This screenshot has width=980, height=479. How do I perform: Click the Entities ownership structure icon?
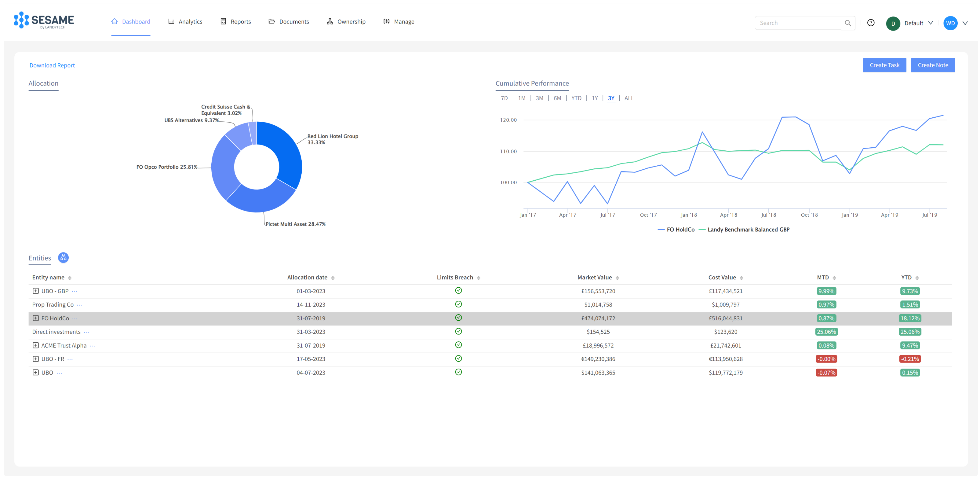tap(63, 258)
